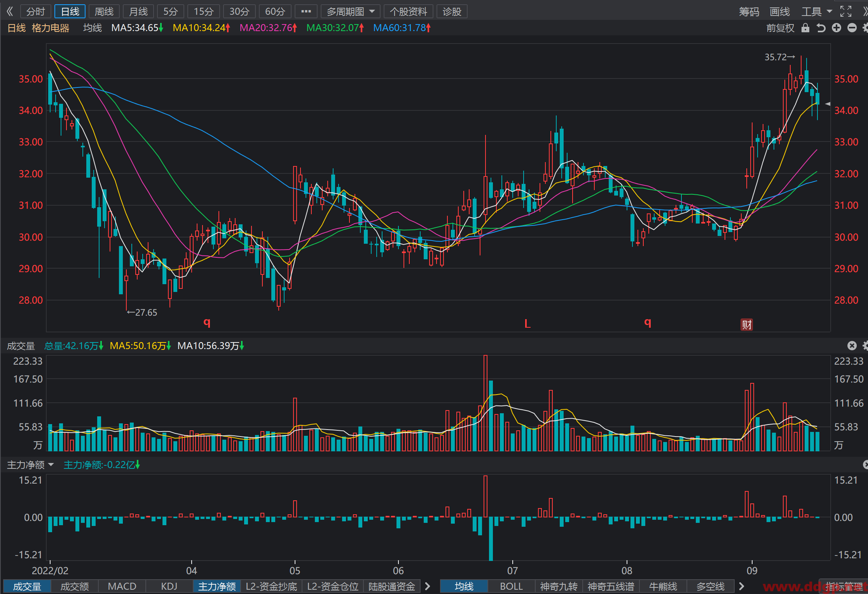Switch to 分时 intraday view
Screen dimensions: 868x594
pyautogui.click(x=36, y=12)
